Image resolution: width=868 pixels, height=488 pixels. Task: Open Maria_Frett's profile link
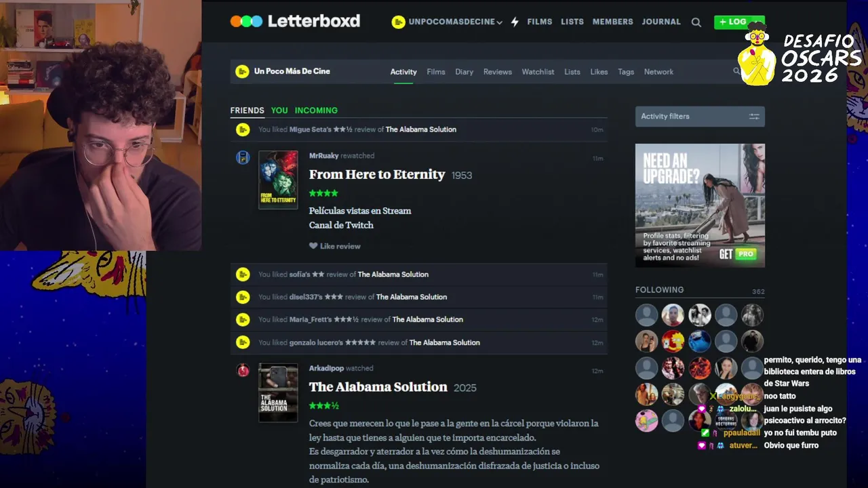pos(311,319)
